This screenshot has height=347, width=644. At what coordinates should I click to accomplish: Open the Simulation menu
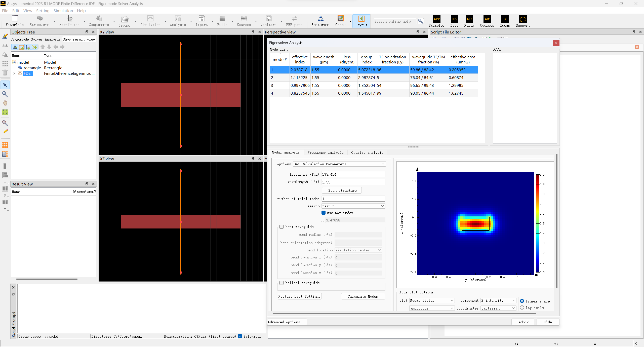pyautogui.click(x=63, y=11)
